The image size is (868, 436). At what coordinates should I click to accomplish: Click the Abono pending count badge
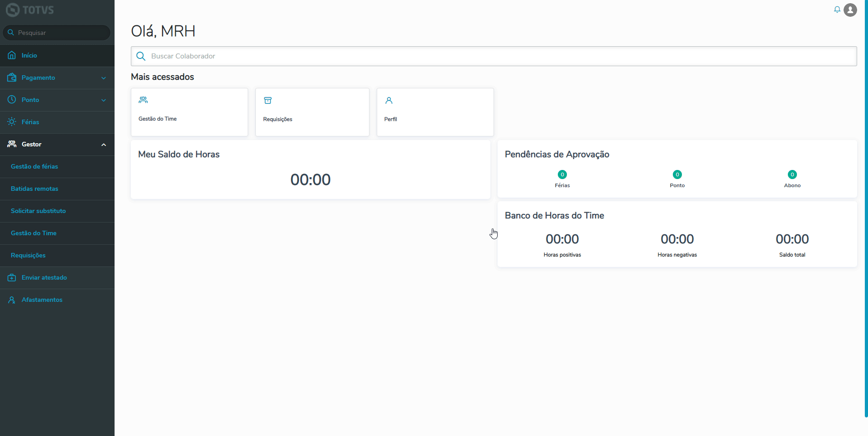[792, 174]
